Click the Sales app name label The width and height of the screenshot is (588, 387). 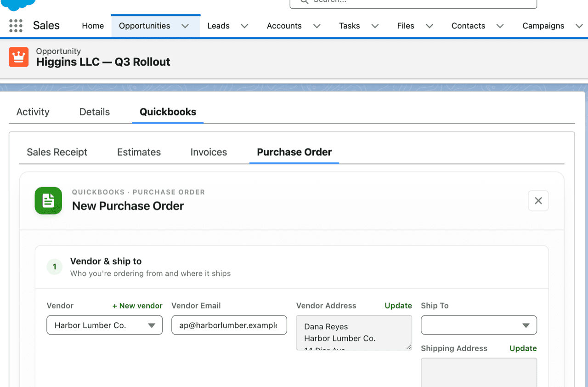(x=46, y=26)
